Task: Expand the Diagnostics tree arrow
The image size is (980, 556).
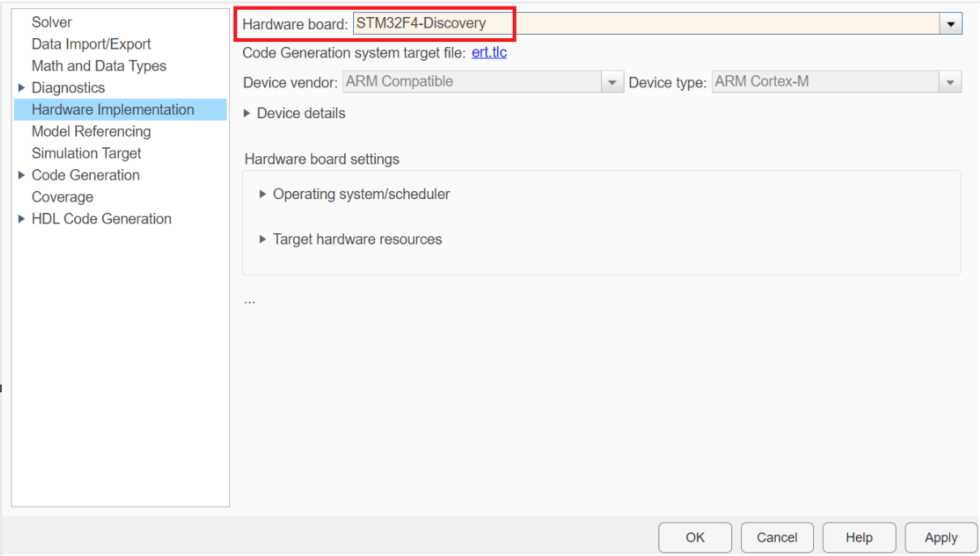Action: click(22, 87)
